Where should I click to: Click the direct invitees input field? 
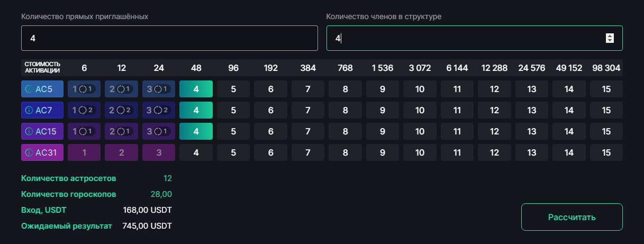[x=169, y=38]
